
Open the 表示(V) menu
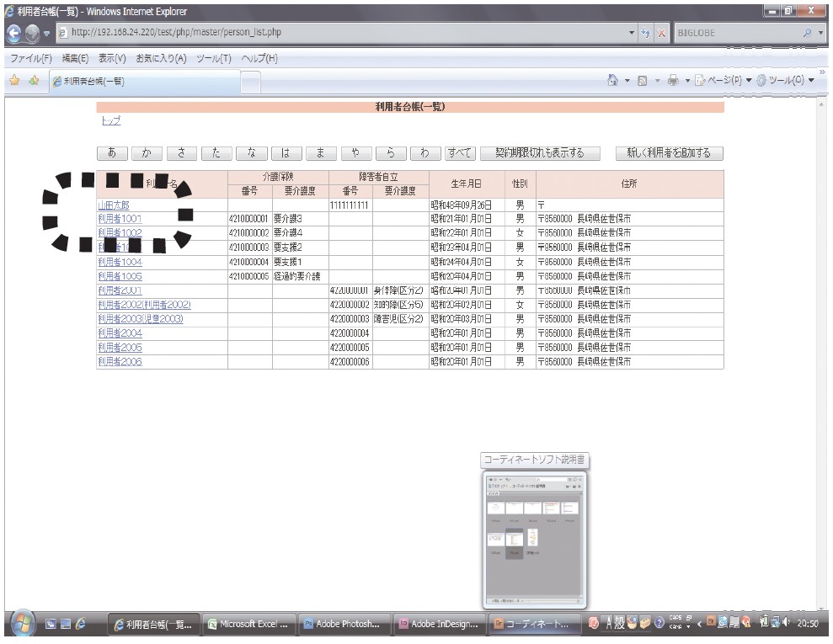pos(112,58)
